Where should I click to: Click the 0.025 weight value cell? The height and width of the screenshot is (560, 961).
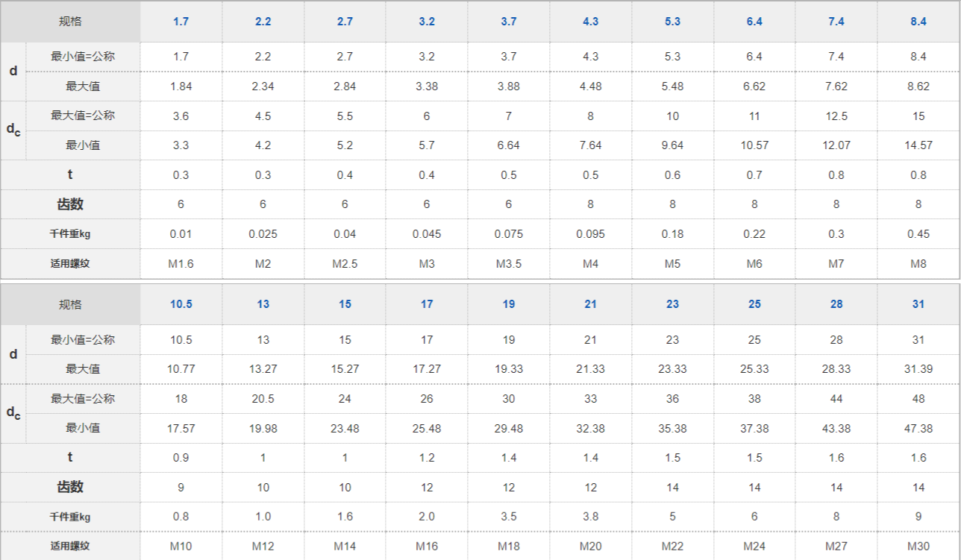click(263, 234)
